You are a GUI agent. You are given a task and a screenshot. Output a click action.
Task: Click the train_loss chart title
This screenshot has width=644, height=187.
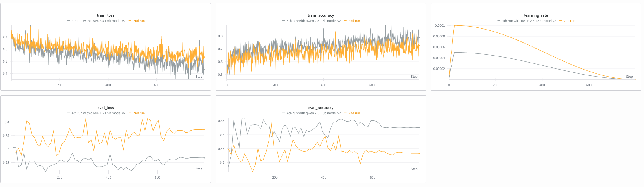click(105, 15)
